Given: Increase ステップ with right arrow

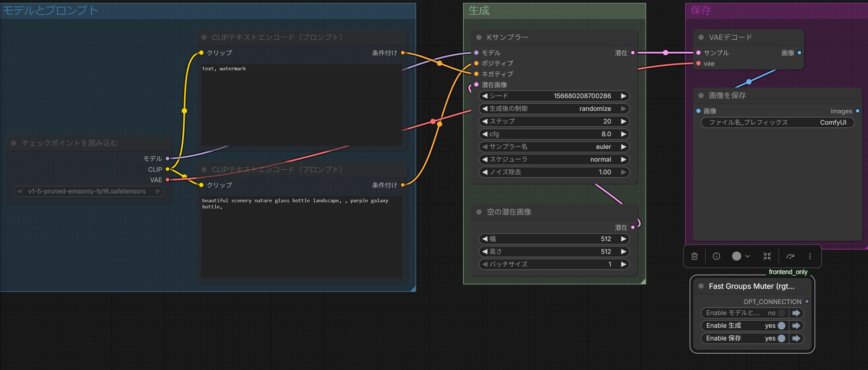Looking at the screenshot, I should point(623,122).
